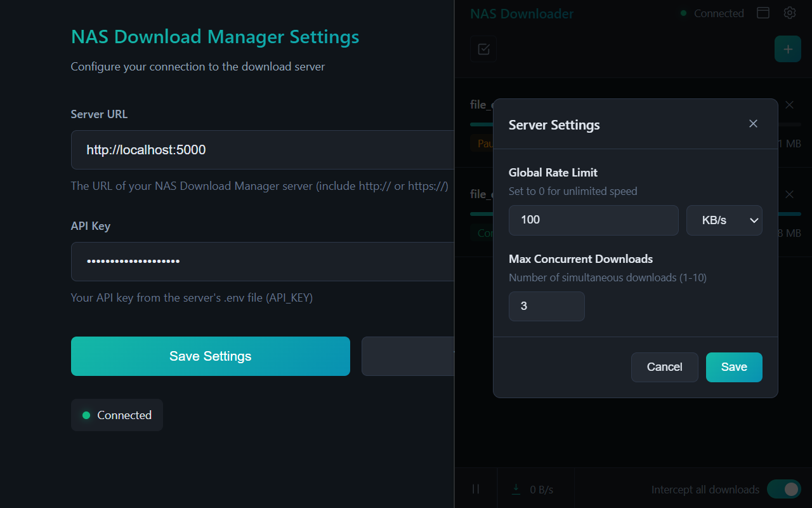Click the Global Rate Limit value field

(x=594, y=220)
